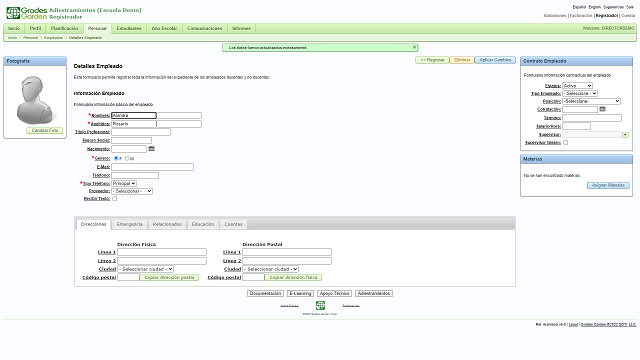Focus the first Nombre input field
The image size is (640, 360).
pos(134,116)
